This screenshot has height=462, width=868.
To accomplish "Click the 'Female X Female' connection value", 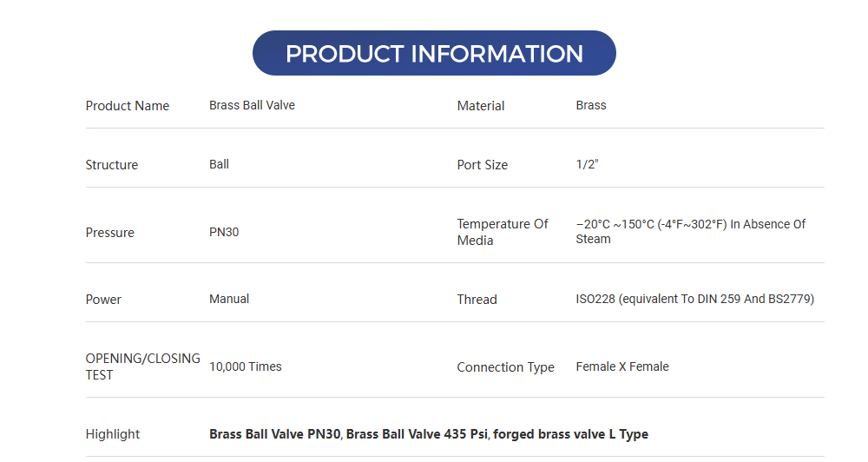I will pos(622,366).
